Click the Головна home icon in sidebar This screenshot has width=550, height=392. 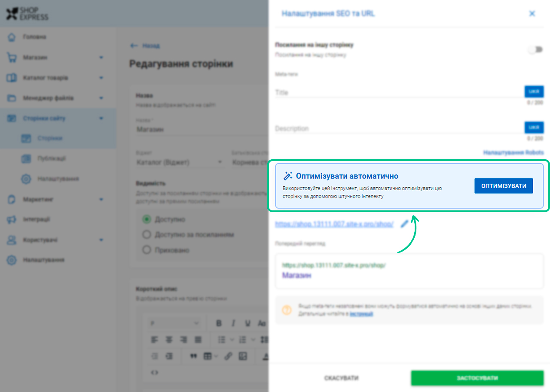(12, 37)
